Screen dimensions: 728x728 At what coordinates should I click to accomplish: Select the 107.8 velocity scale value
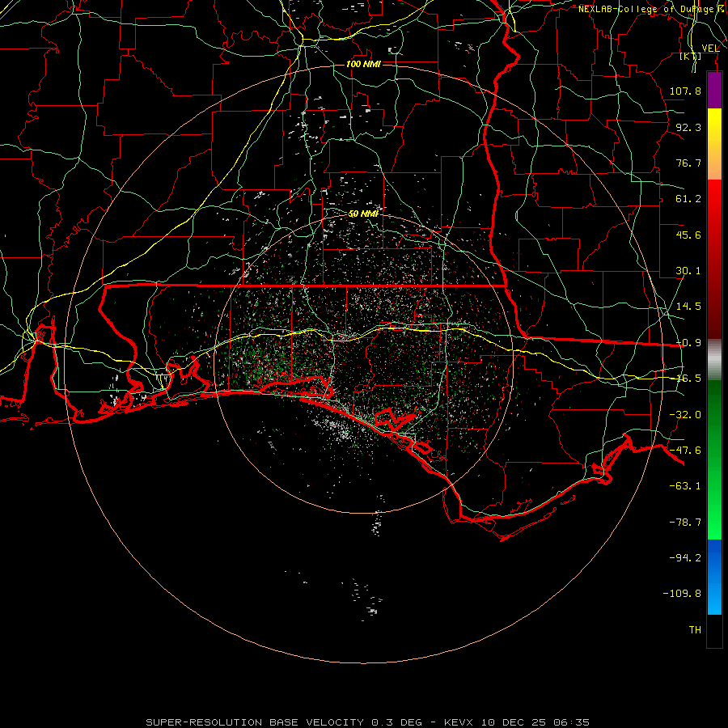pos(685,91)
